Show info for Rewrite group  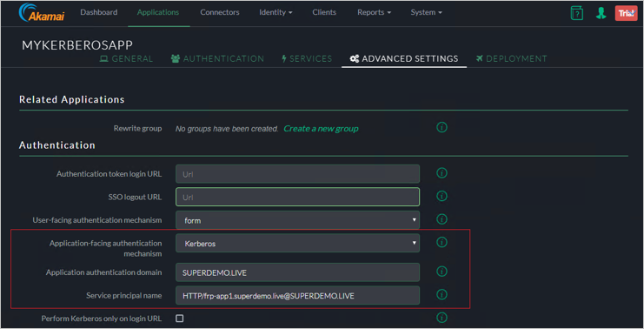(x=442, y=127)
